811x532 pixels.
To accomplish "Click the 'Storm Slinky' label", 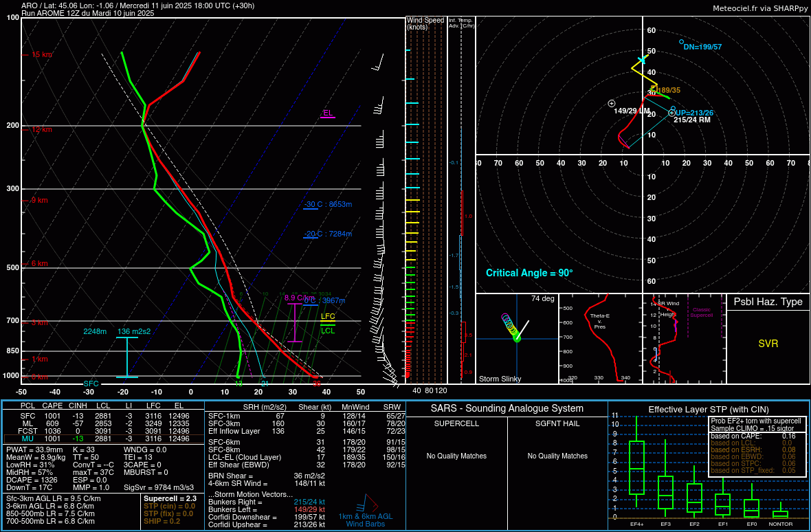I will pos(500,379).
